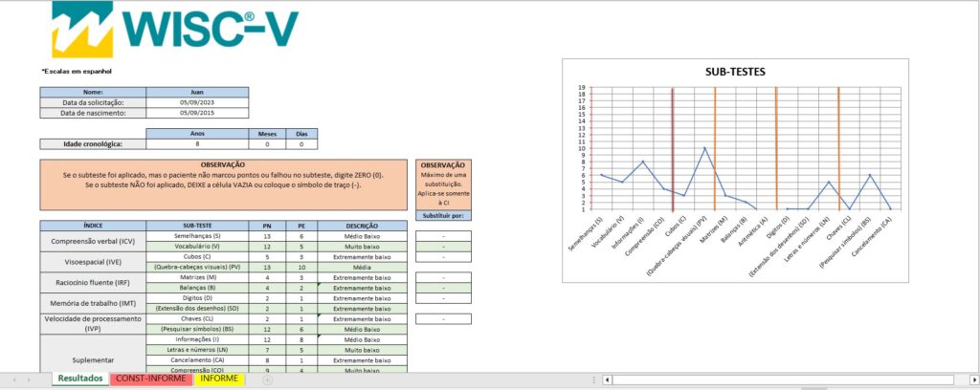Image resolution: width=980 pixels, height=390 pixels.
Task: Select the Data da solicitação date cell
Action: [x=197, y=102]
